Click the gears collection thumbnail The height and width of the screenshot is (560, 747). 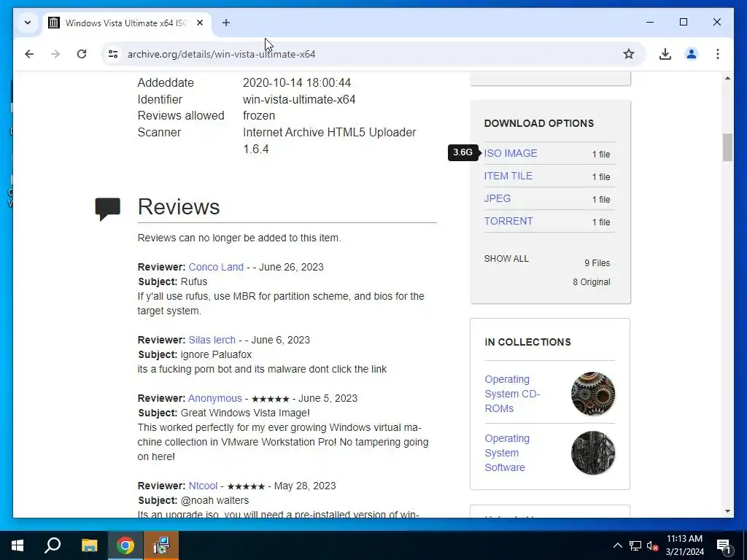tap(592, 393)
